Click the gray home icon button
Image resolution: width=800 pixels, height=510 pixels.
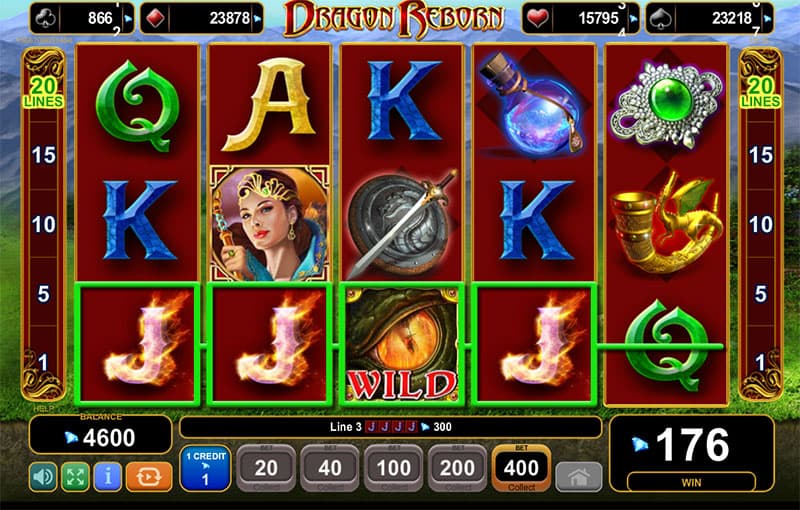[x=579, y=477]
